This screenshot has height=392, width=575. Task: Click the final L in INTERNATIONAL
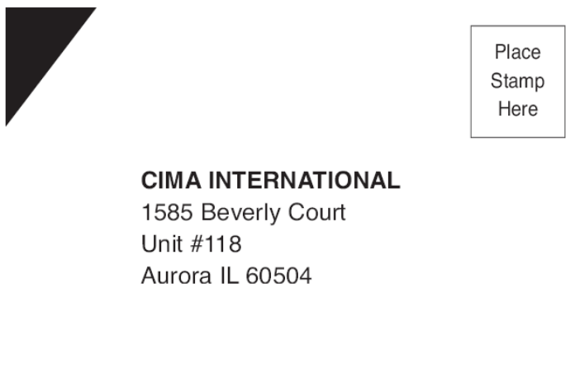click(393, 180)
